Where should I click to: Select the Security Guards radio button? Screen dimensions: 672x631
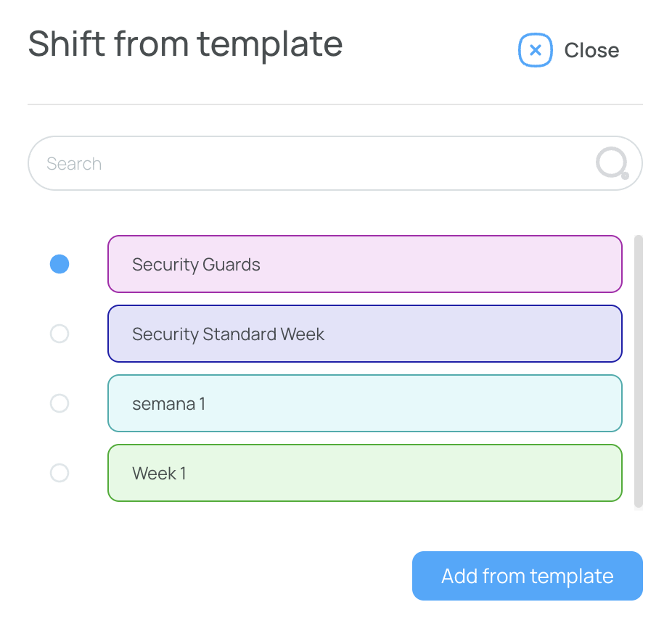[x=60, y=264]
